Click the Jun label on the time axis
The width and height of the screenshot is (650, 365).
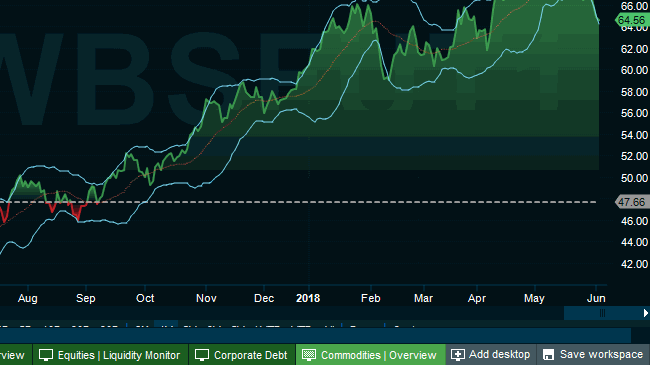pos(597,298)
